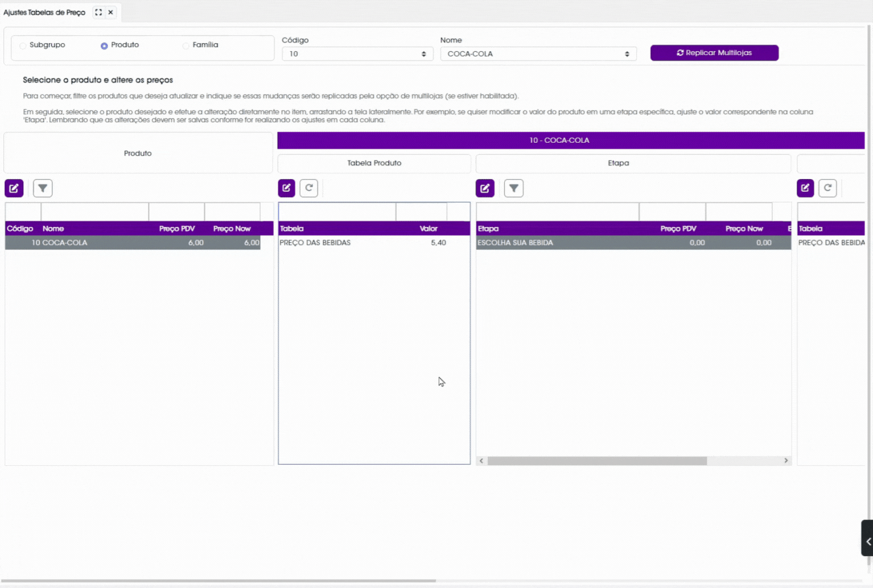Click the Tabela filter field in Tabela Produto grid
Screen dimensions: 873x588
point(337,212)
